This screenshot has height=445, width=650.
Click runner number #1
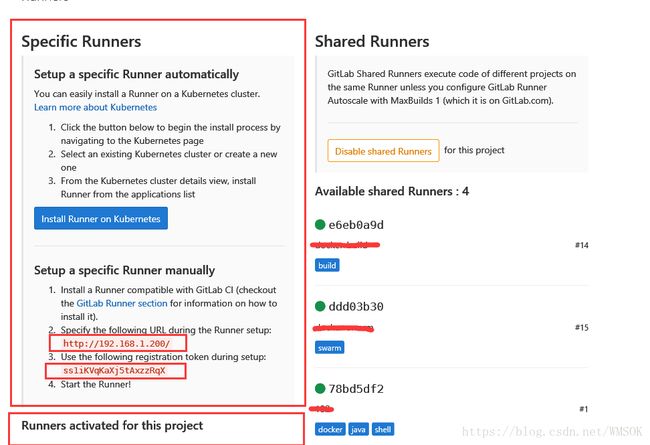point(584,409)
